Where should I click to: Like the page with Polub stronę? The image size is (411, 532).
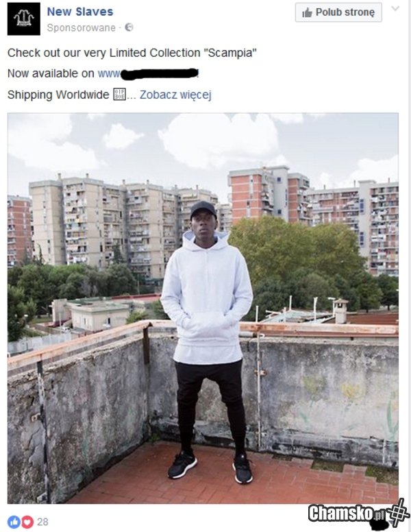338,12
